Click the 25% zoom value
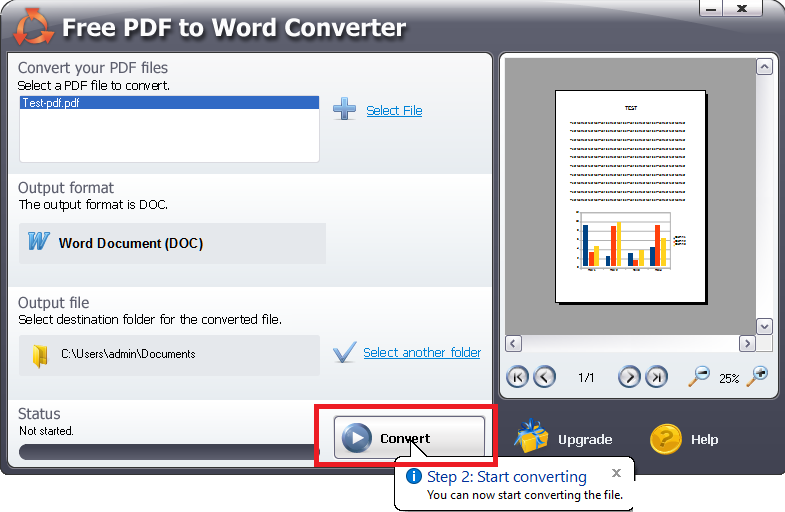Viewport: 785px width, 512px height. tap(729, 378)
